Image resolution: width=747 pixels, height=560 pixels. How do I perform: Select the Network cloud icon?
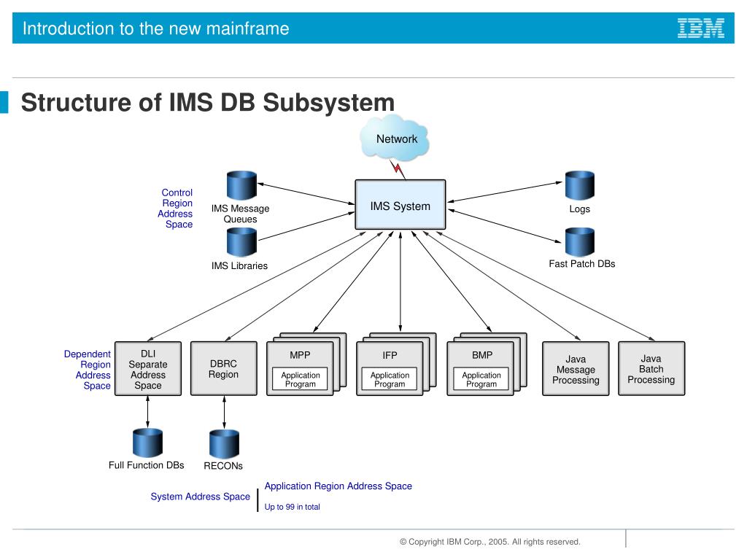click(395, 138)
